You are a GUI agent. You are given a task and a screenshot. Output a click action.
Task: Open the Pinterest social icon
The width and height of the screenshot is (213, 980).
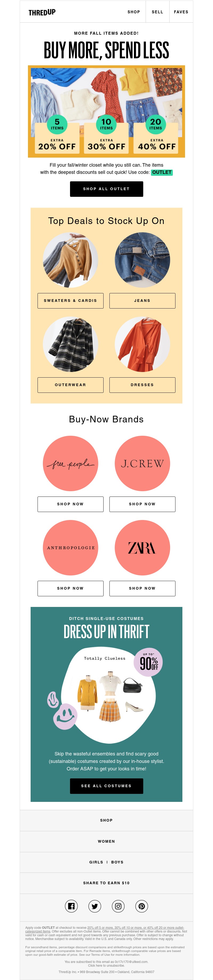point(142,906)
